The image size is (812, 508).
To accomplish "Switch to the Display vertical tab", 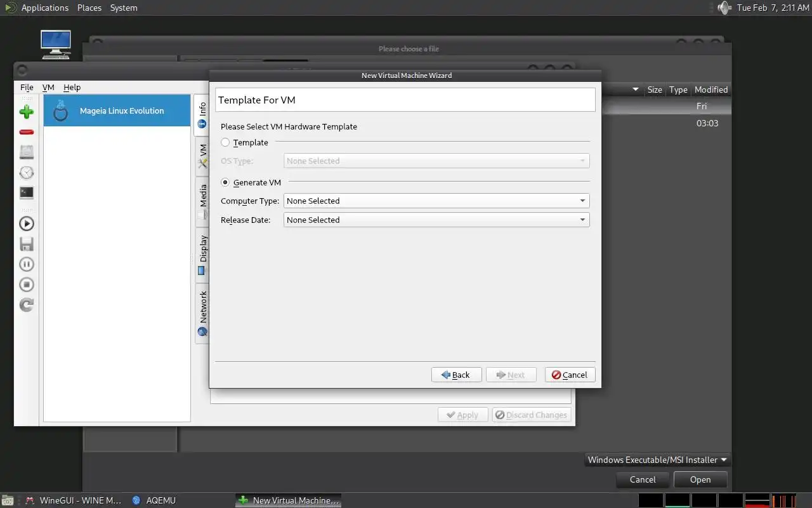I will tap(202, 255).
